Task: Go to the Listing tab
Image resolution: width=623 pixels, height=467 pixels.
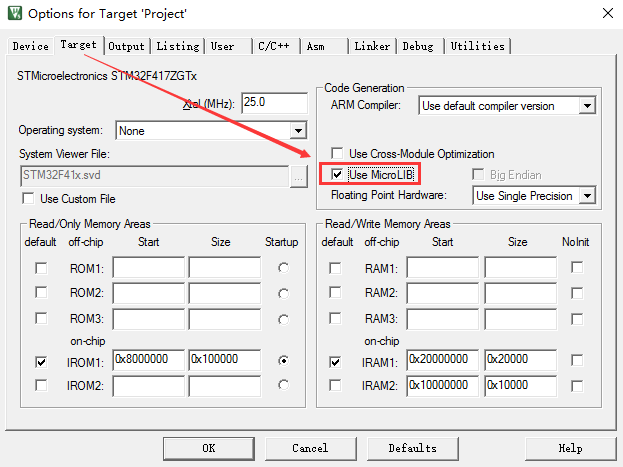Action: click(x=178, y=46)
